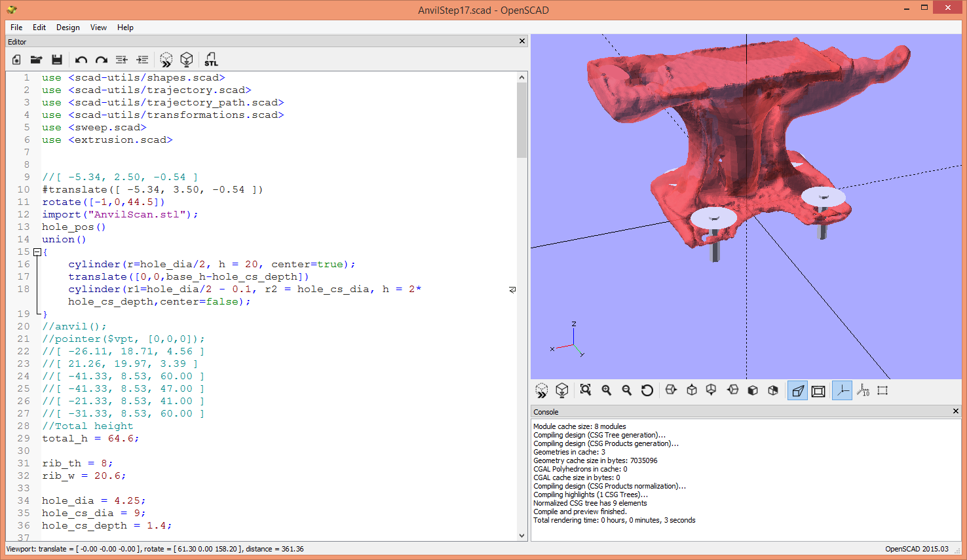
Task: Undo the last edit
Action: [81, 60]
